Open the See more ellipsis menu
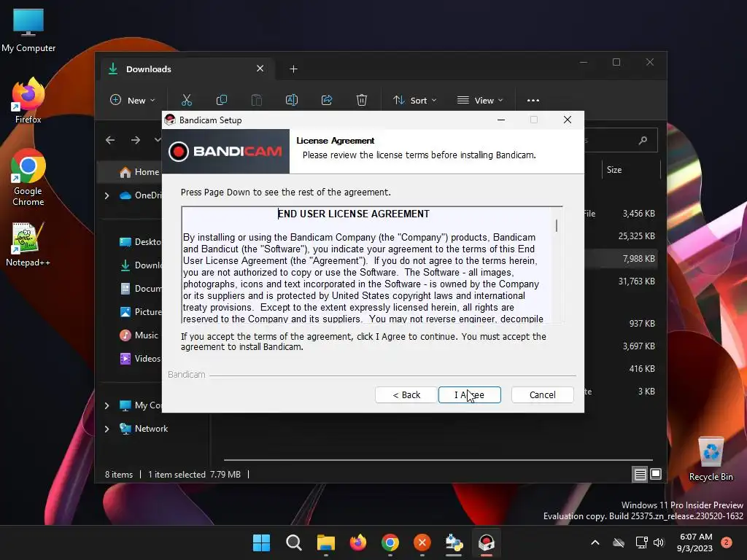 pyautogui.click(x=533, y=100)
